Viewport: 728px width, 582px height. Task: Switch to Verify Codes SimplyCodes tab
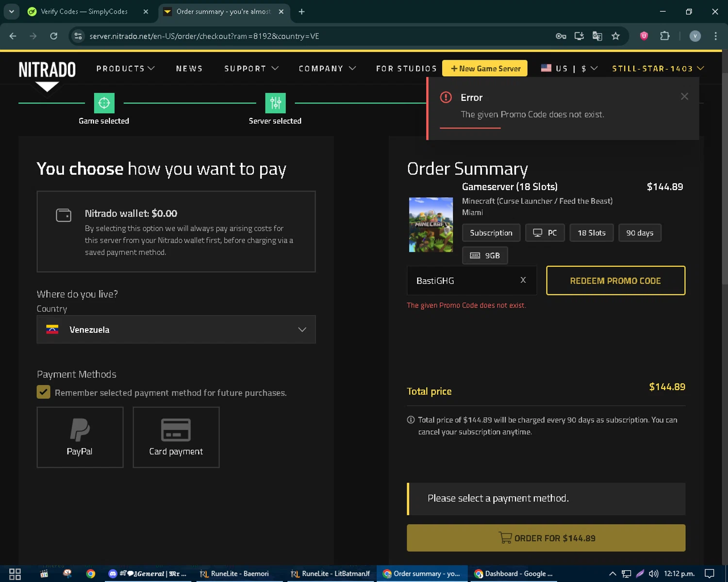pos(84,12)
